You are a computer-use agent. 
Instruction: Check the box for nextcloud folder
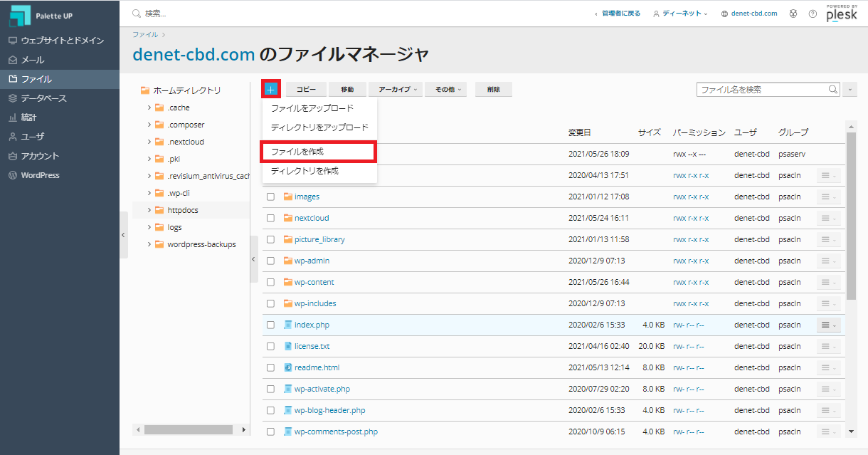point(270,218)
